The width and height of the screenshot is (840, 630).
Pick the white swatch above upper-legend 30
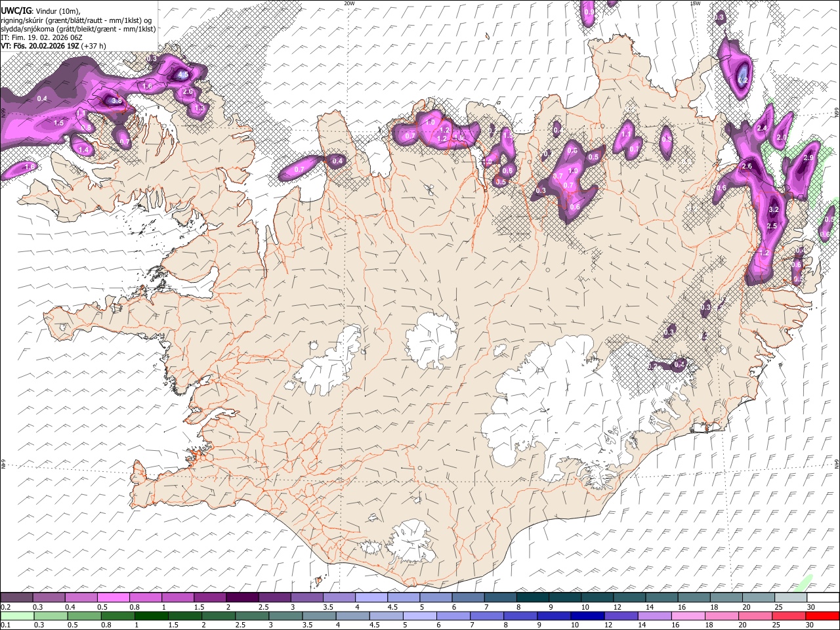823,598
